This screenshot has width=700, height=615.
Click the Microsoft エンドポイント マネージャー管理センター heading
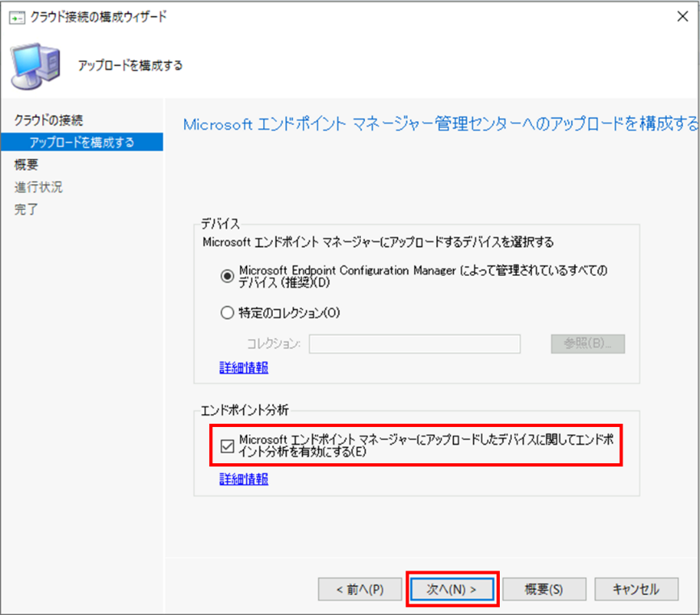click(441, 123)
